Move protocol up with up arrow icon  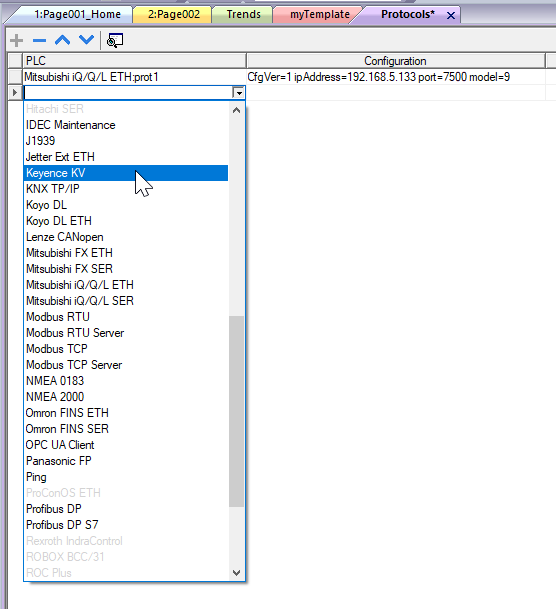63,40
